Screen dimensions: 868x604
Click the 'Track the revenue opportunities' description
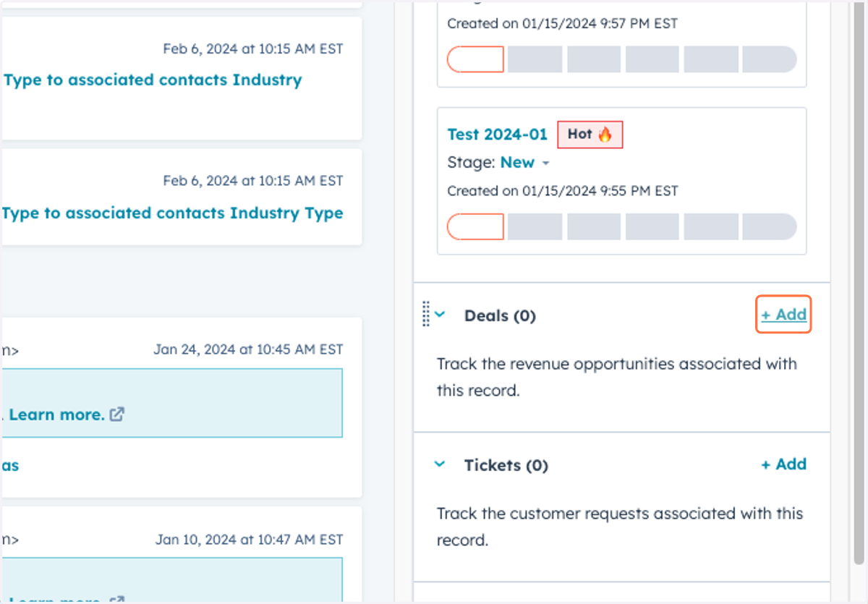pyautogui.click(x=617, y=377)
